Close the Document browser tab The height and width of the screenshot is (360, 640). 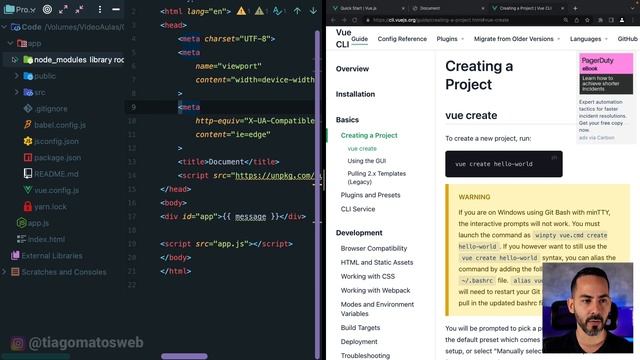[483, 8]
